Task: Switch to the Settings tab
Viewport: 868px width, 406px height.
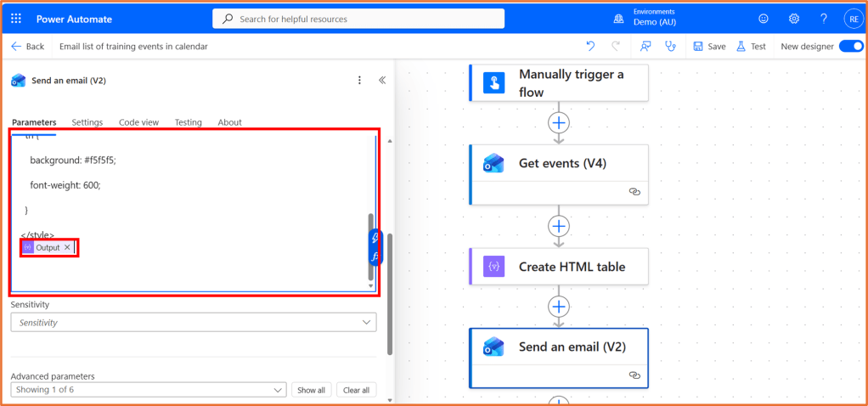Action: pyautogui.click(x=87, y=122)
